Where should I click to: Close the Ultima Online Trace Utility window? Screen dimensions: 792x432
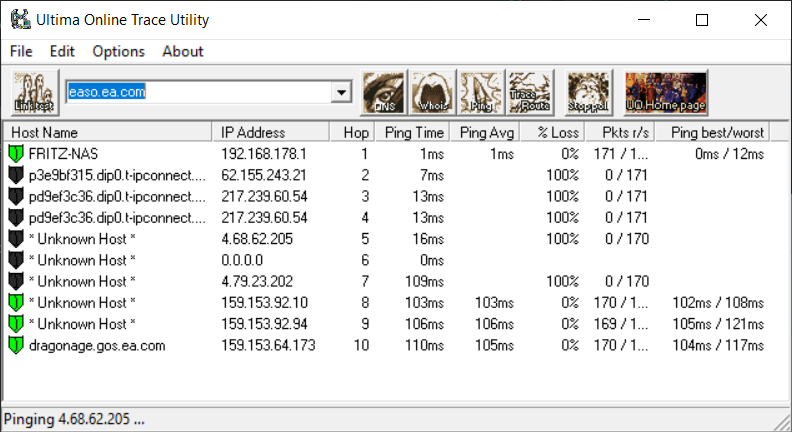coord(761,20)
